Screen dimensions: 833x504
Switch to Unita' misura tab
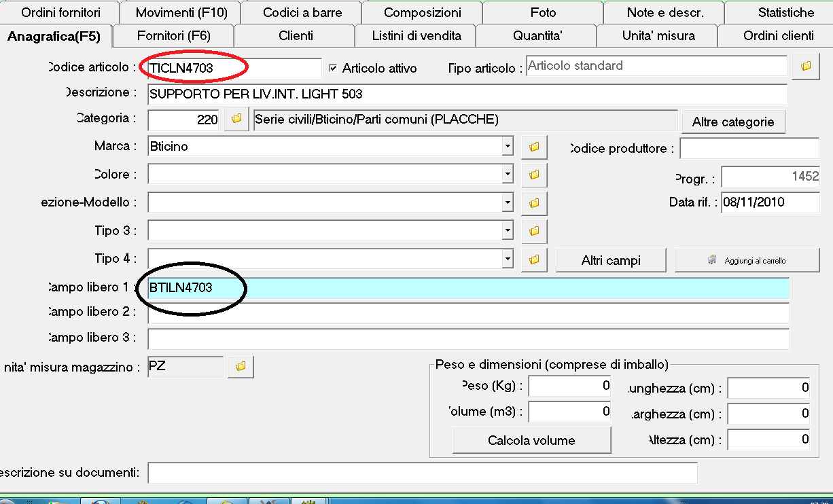tap(658, 35)
